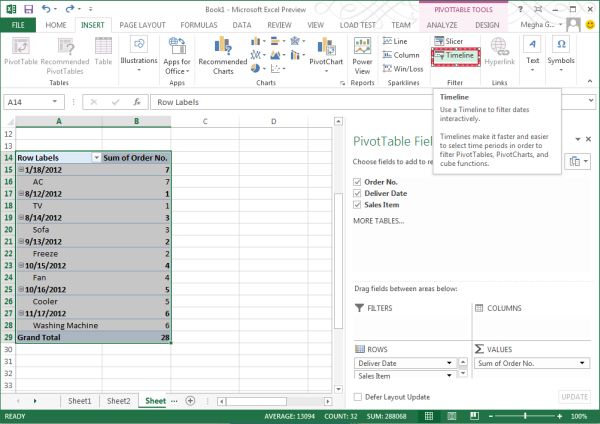Image resolution: width=600 pixels, height=424 pixels.
Task: Click Recommended Charts icon
Action: pyautogui.click(x=223, y=56)
